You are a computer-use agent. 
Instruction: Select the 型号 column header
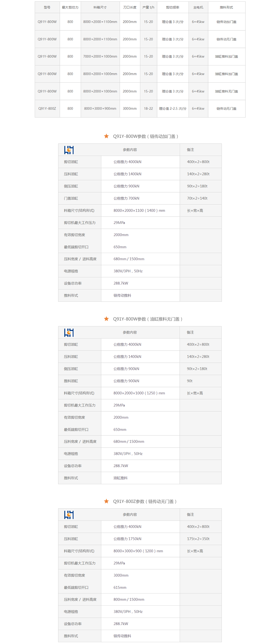[47, 7]
